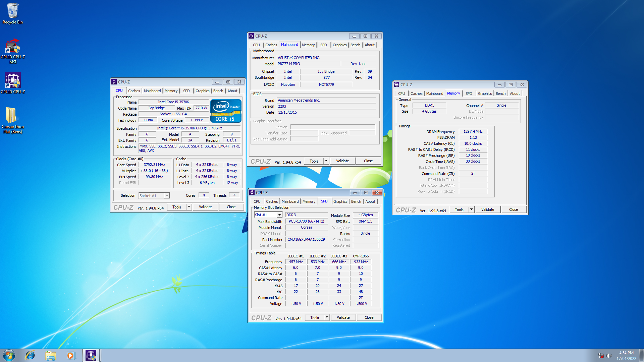
Task: Open Windows Media Player from the taskbar
Action: point(70,355)
